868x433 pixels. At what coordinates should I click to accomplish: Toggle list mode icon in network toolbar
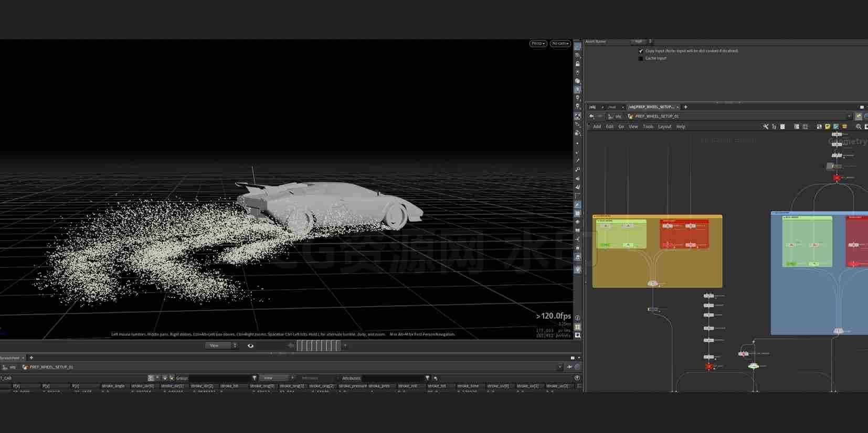797,127
